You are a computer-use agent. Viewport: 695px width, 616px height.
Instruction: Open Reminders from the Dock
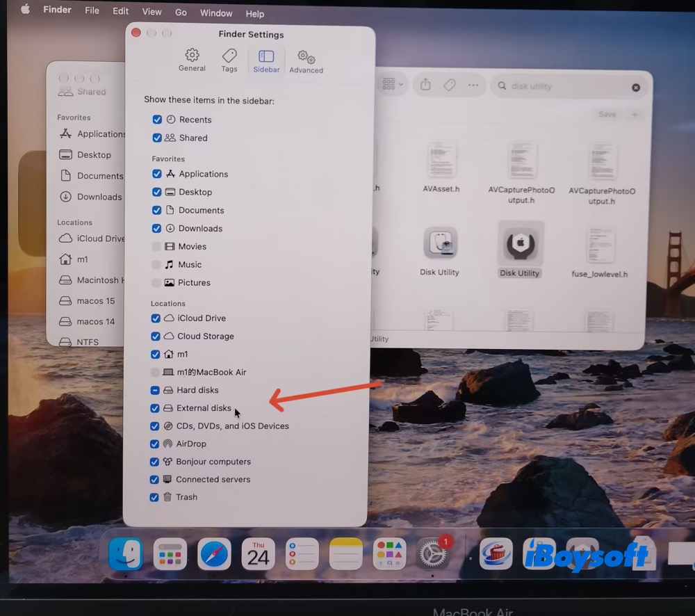coord(302,554)
